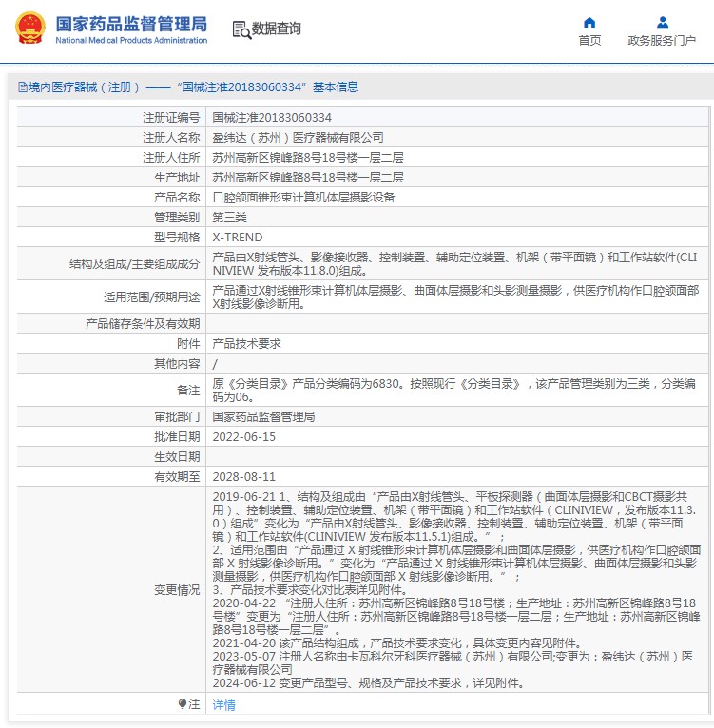The width and height of the screenshot is (714, 728).
Task: Click the 管理类别 value 第三类
Action: pos(229,218)
